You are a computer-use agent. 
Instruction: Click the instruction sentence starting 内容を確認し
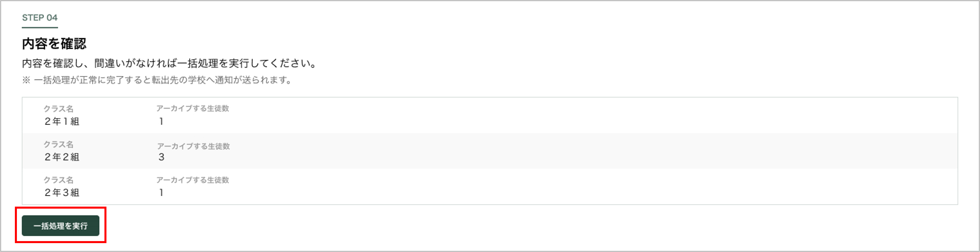[x=169, y=63]
